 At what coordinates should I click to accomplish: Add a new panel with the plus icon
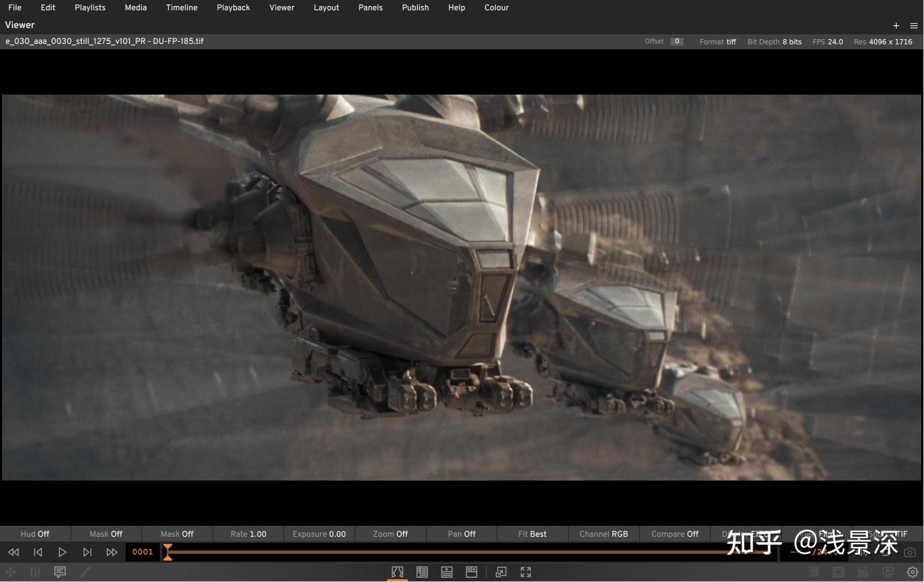tap(896, 25)
